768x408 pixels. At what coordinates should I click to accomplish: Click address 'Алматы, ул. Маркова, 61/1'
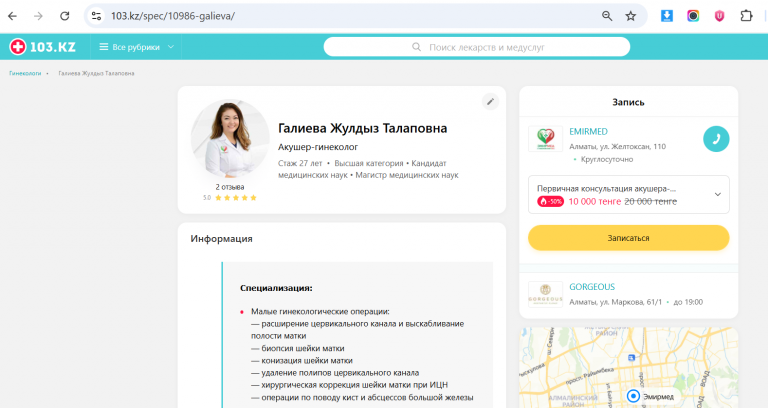pos(615,302)
